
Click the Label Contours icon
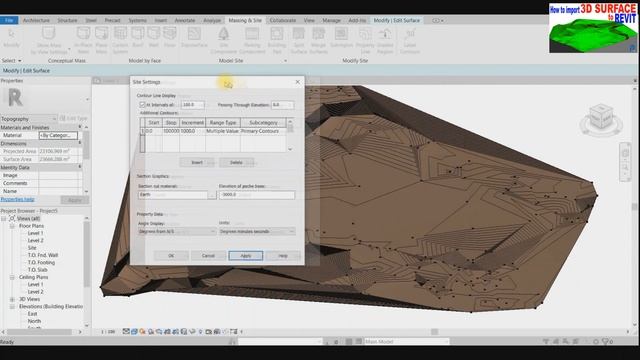pos(410,33)
